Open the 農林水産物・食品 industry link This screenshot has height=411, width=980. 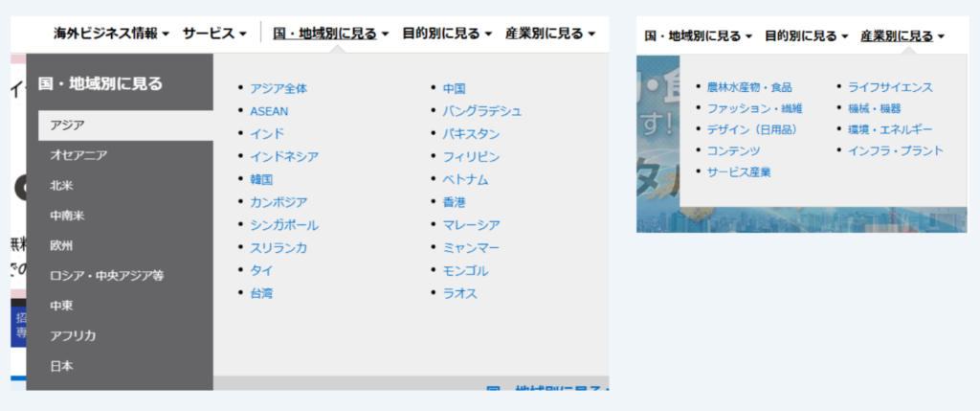[749, 87]
